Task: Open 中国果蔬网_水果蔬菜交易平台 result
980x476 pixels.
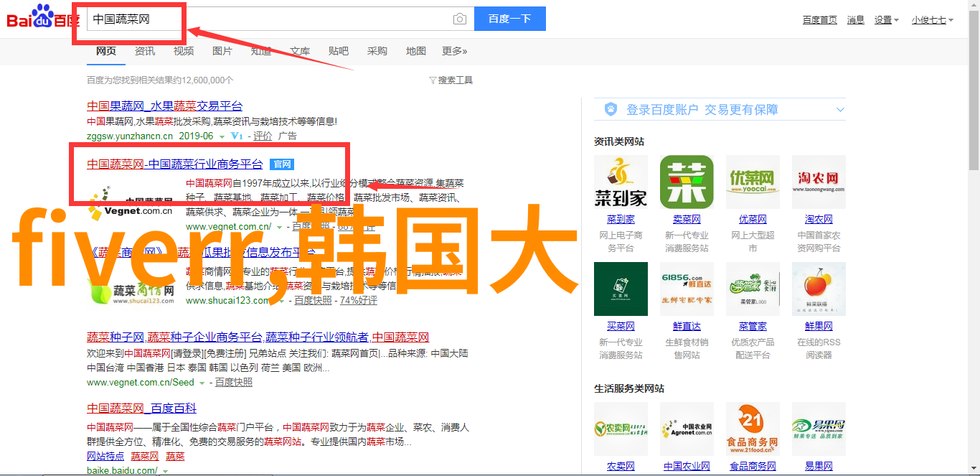Action: pos(165,106)
